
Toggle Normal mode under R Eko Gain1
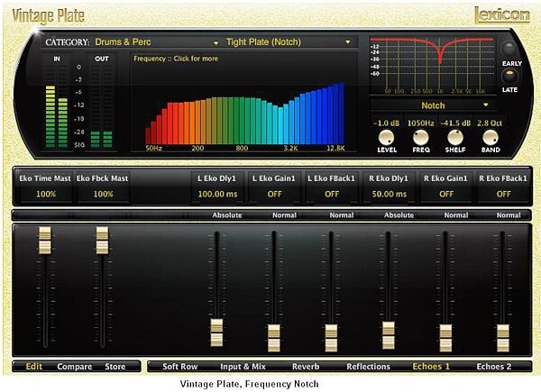tap(456, 215)
